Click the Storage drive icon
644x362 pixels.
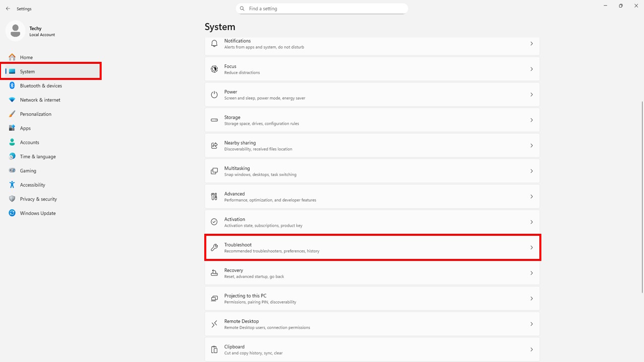(x=214, y=120)
